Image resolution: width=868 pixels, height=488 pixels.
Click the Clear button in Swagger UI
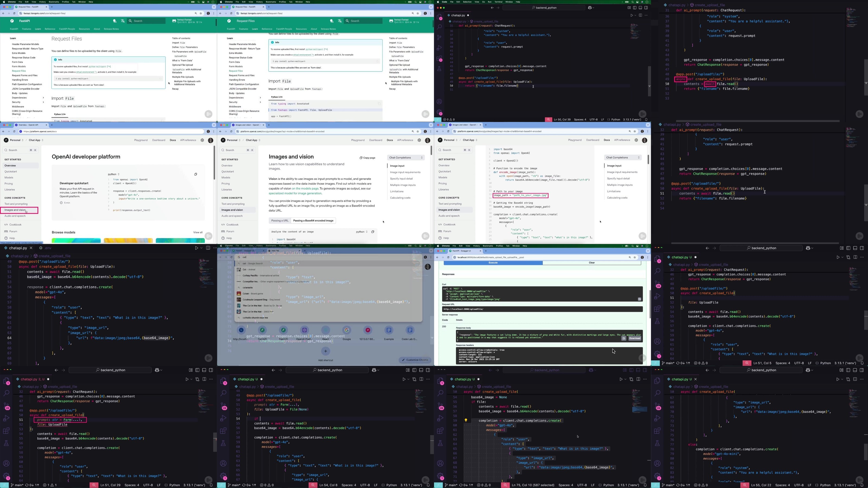(x=592, y=263)
